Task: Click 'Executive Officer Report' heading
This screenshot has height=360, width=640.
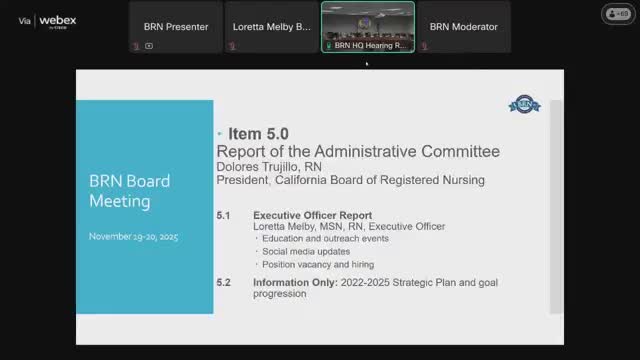Action: 312,215
